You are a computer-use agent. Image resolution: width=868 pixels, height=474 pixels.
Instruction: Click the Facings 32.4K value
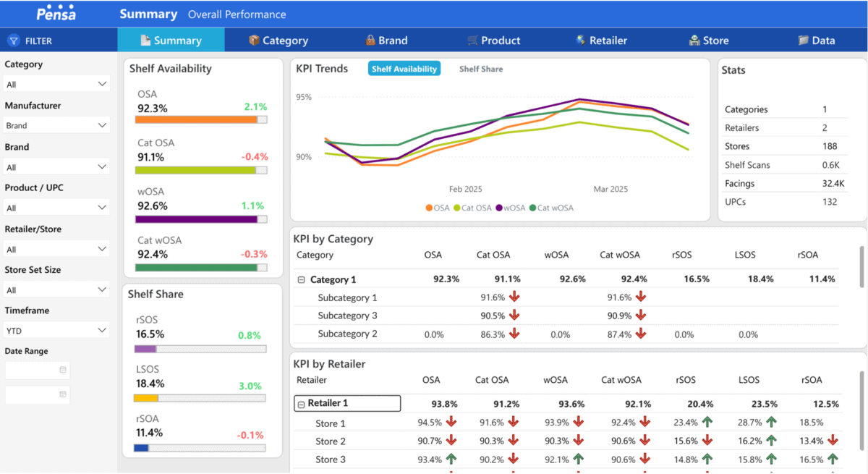point(833,184)
